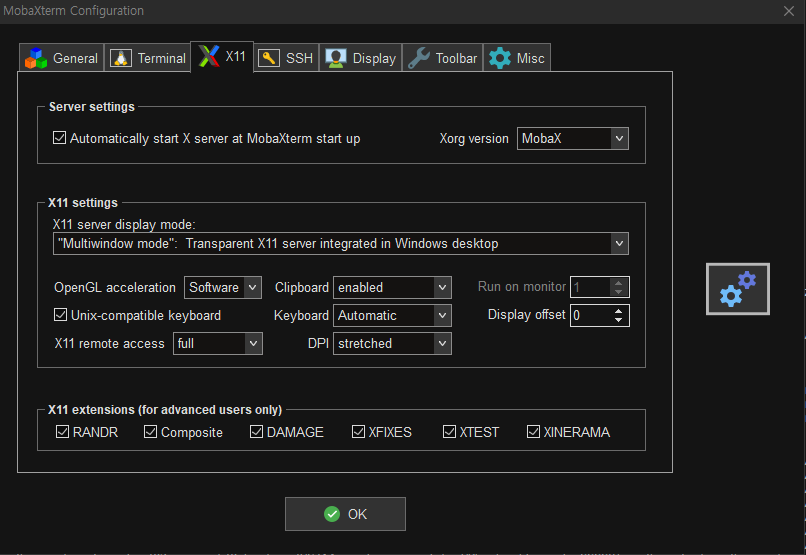This screenshot has width=806, height=555.
Task: Expand X11 server display mode dropdown
Action: (341, 244)
